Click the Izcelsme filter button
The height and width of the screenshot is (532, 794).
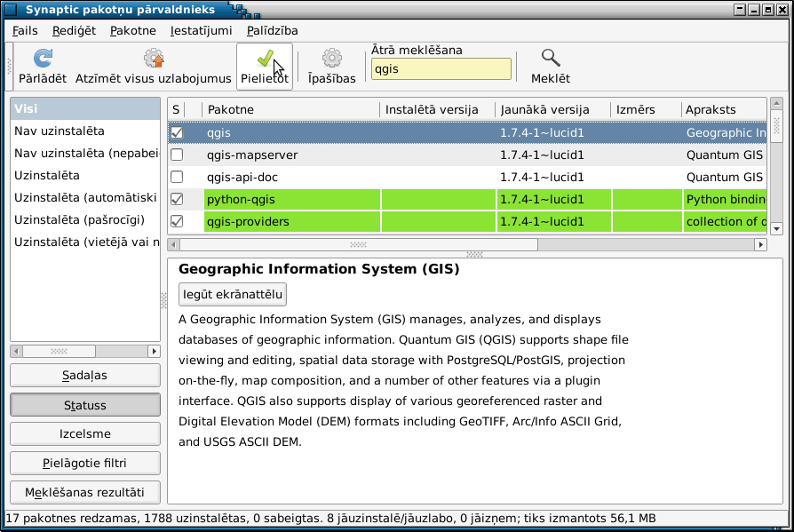coord(85,433)
